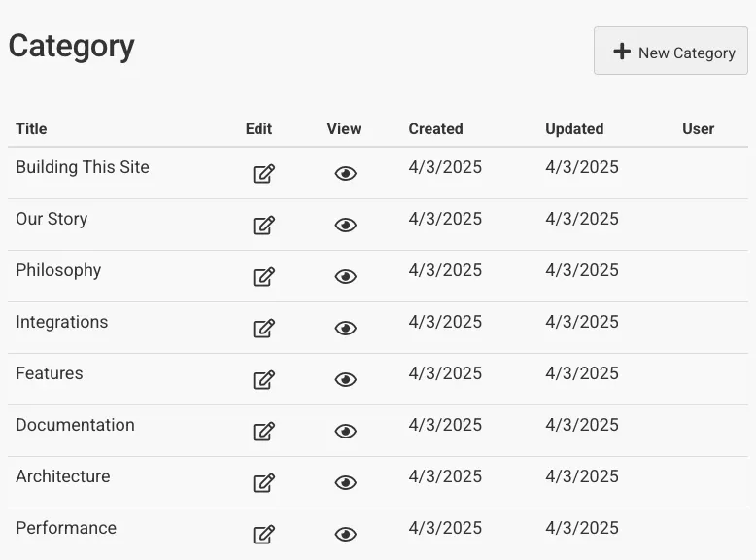Image resolution: width=756 pixels, height=560 pixels.
Task: View the Building This Site category
Action: pos(345,174)
